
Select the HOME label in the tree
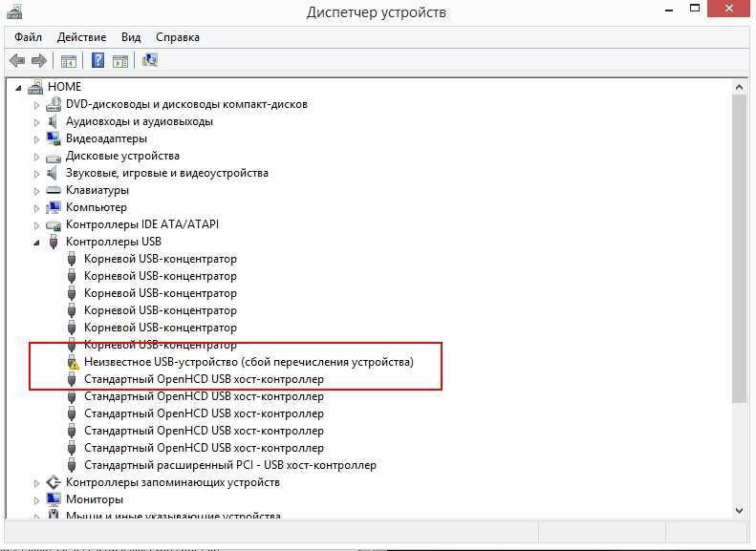pos(65,87)
